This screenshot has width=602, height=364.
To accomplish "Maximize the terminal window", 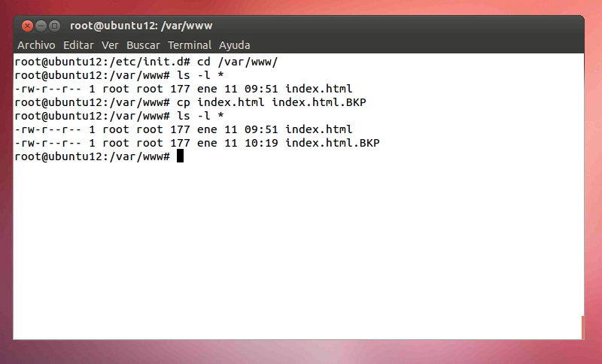I will click(x=55, y=26).
